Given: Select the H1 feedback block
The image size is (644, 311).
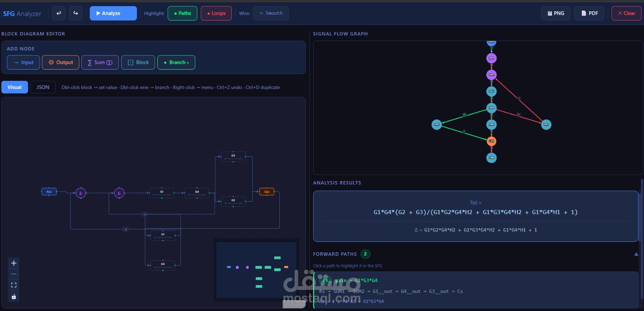Looking at the screenshot, I should point(163,235).
